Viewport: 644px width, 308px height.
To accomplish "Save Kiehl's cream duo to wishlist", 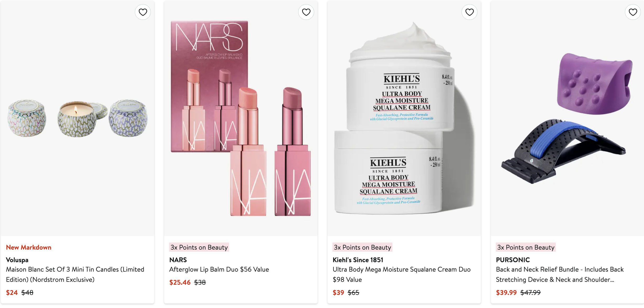I will (x=469, y=12).
